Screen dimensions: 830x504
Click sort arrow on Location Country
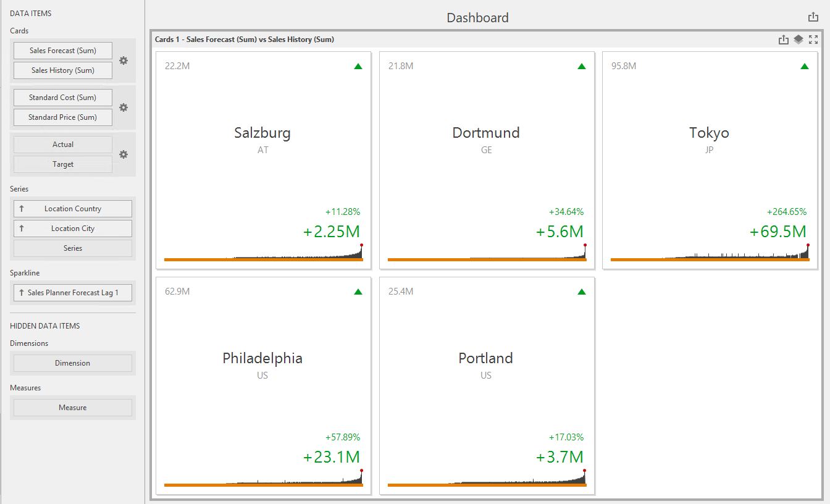pyautogui.click(x=22, y=209)
